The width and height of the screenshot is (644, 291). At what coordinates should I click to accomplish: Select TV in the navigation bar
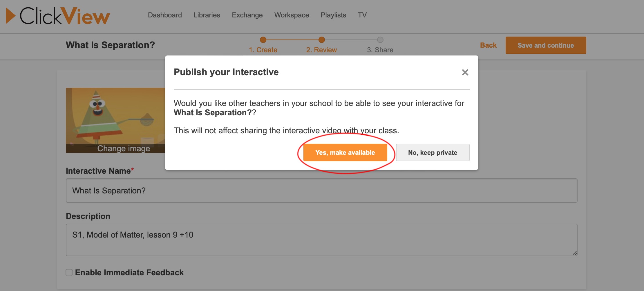[362, 15]
